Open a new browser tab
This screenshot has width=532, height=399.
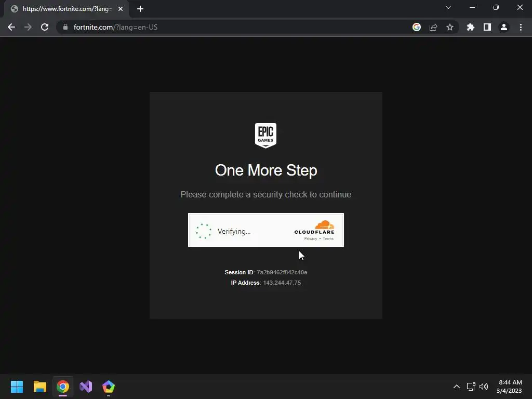(x=140, y=9)
